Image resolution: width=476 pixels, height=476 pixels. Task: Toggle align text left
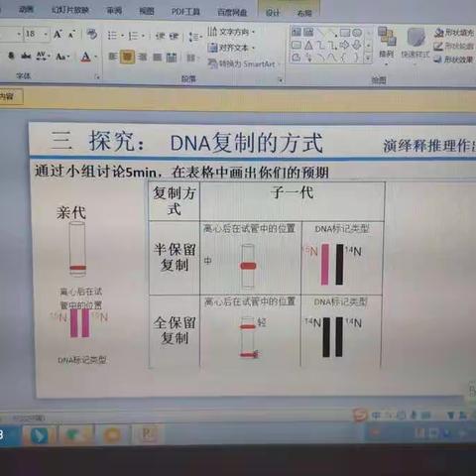pyautogui.click(x=112, y=57)
